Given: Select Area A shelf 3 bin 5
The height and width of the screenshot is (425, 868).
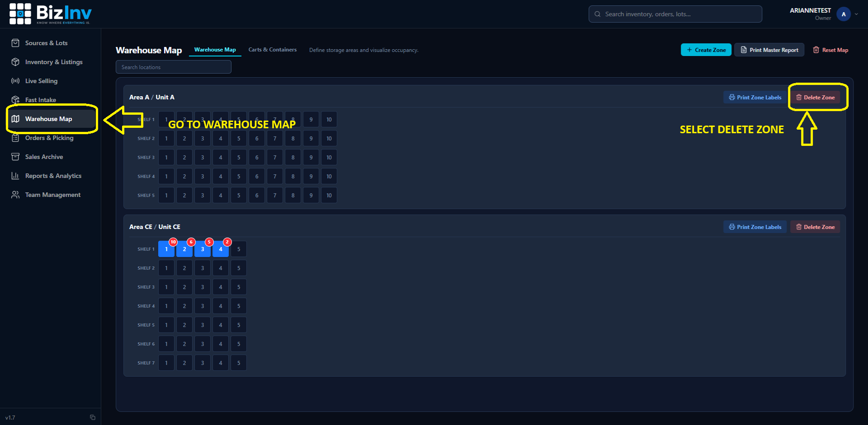Looking at the screenshot, I should [239, 157].
